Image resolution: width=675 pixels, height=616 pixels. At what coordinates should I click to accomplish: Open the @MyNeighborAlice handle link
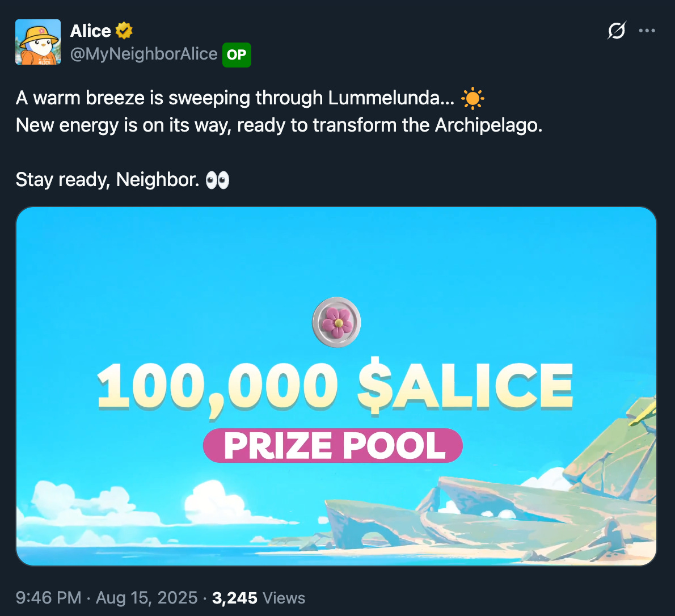(144, 54)
